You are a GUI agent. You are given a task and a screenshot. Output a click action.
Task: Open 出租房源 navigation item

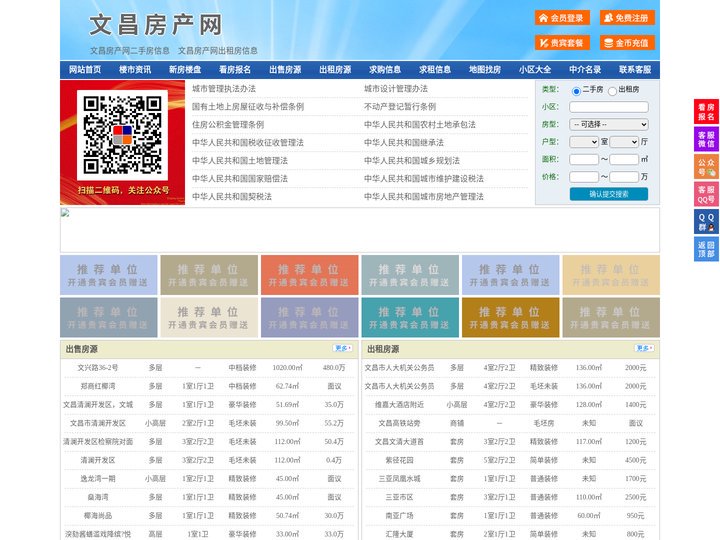[x=335, y=70]
